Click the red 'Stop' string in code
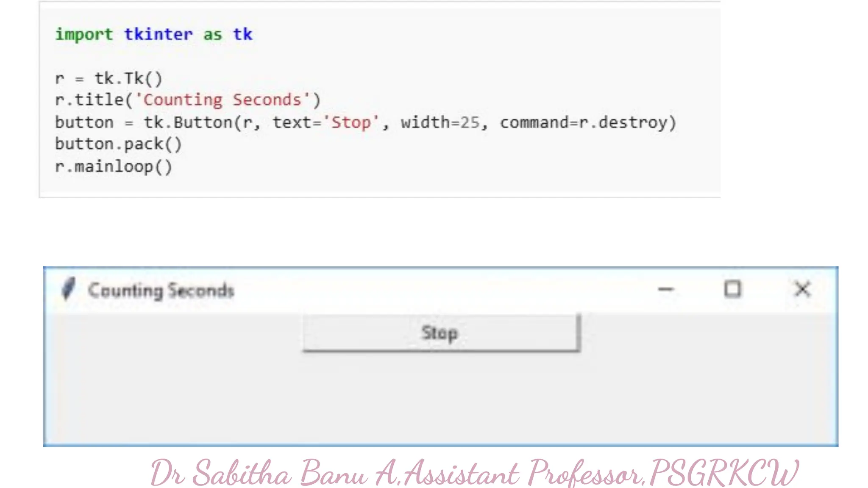 coord(351,122)
